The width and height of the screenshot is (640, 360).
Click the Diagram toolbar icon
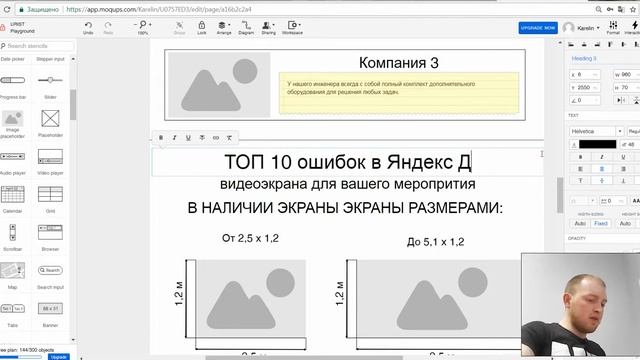pos(246,28)
